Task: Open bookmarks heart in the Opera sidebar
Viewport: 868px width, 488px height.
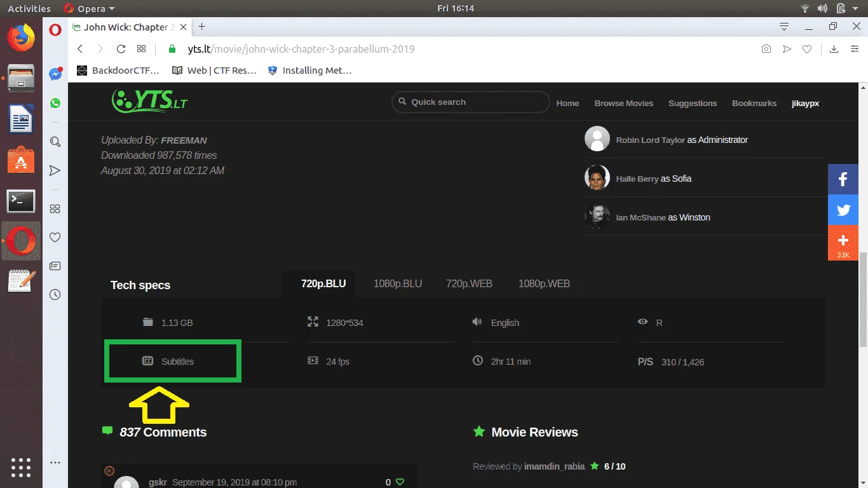Action: click(x=55, y=237)
